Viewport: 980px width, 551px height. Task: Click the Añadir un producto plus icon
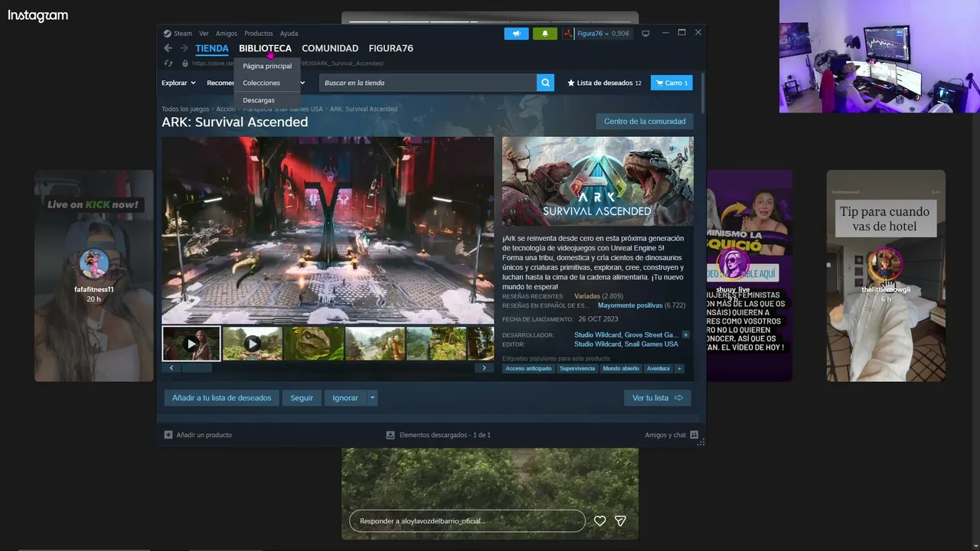tap(168, 435)
